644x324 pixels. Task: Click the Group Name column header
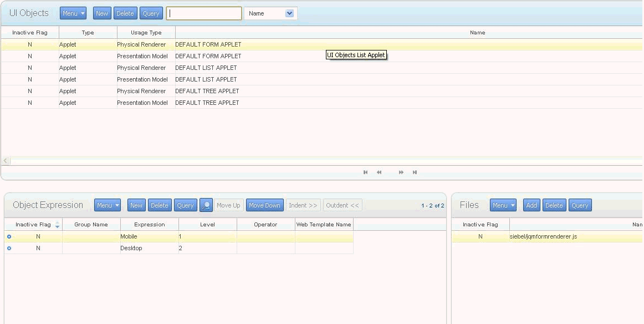(91, 225)
